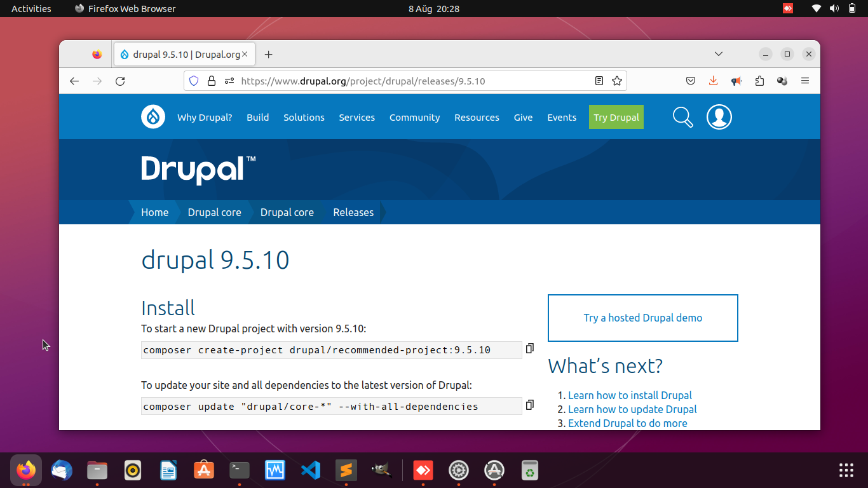Screen dimensions: 868x488
Task: Click Try a hosted Drupal demo button
Action: click(x=643, y=318)
